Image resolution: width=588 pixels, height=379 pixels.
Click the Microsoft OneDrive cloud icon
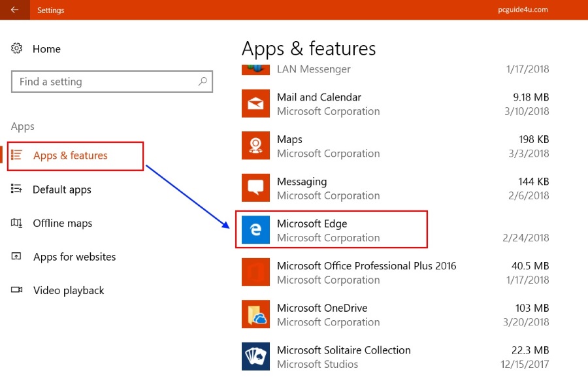pos(255,314)
